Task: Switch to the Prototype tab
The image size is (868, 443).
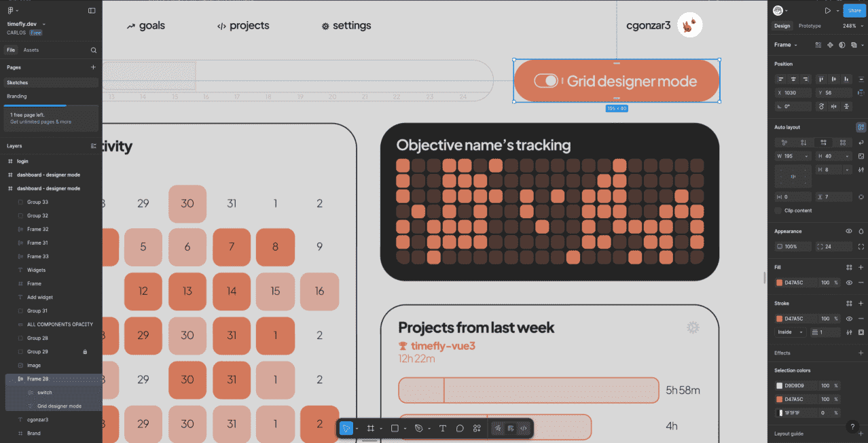Action: pyautogui.click(x=810, y=26)
